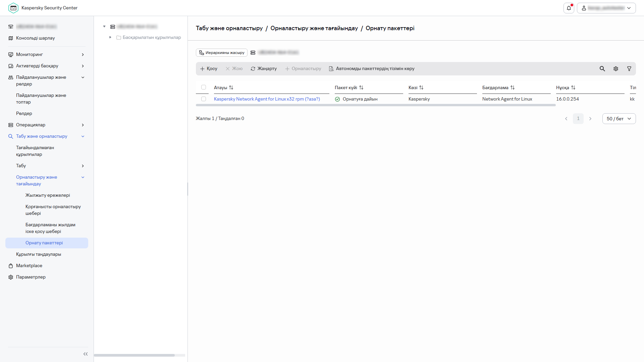Open table column settings gear icon
Screen dimensions: 644x362
click(x=616, y=69)
